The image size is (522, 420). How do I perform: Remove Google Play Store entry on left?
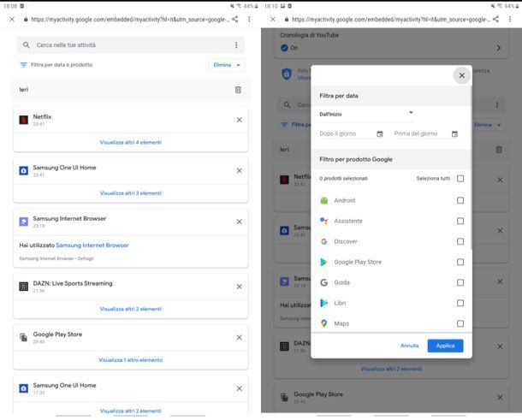click(x=240, y=338)
